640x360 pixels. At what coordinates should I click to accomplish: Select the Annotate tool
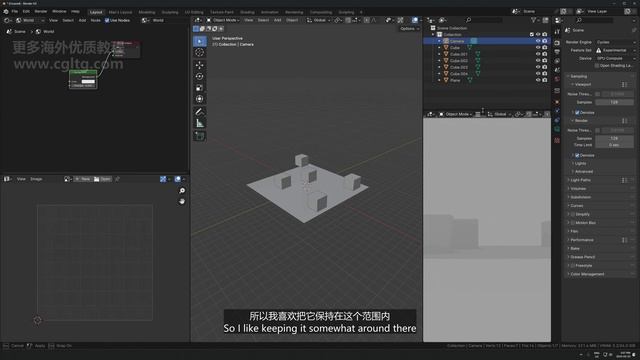coord(200,111)
